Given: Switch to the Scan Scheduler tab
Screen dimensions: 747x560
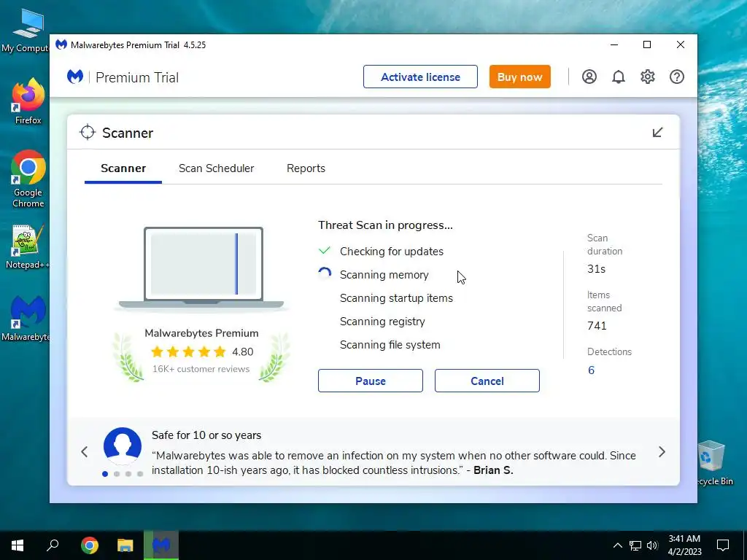Looking at the screenshot, I should [216, 168].
